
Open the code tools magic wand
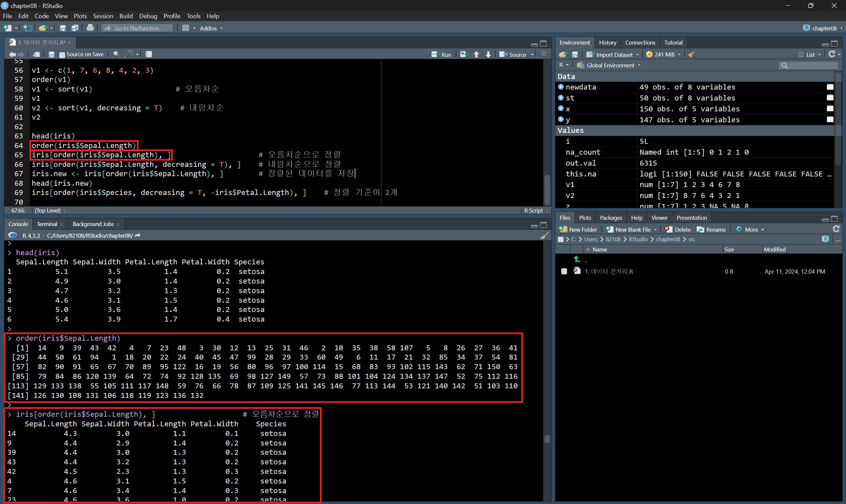[x=129, y=54]
